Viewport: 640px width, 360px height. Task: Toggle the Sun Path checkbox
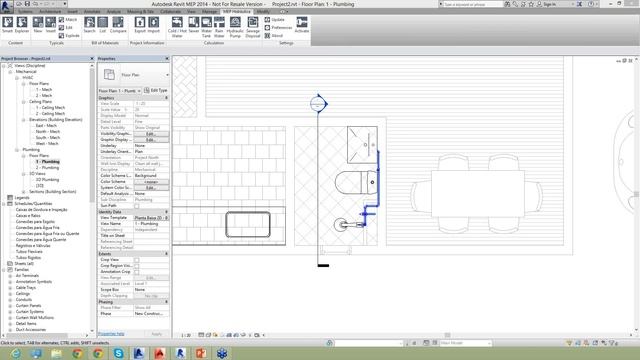tap(137, 206)
